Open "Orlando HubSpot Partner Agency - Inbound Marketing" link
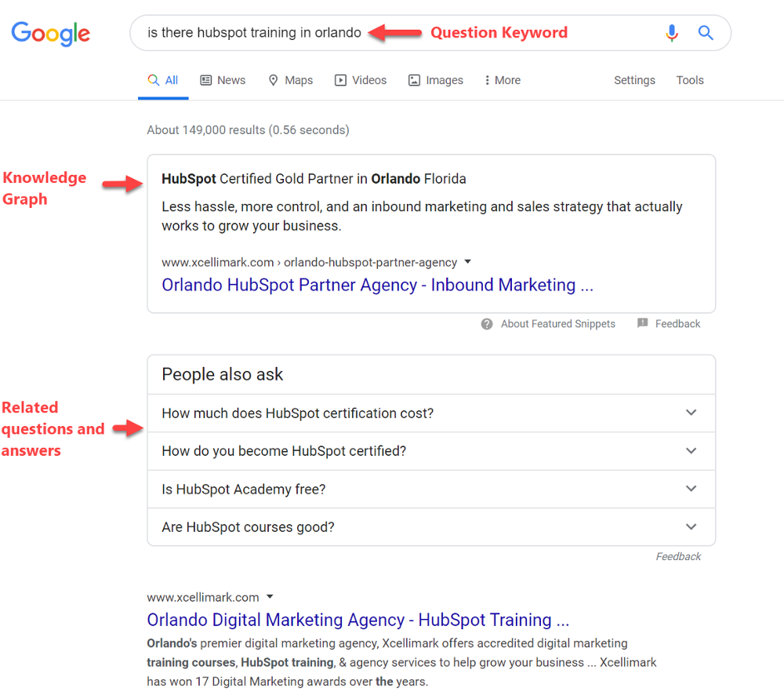784x699 pixels. pos(378,286)
